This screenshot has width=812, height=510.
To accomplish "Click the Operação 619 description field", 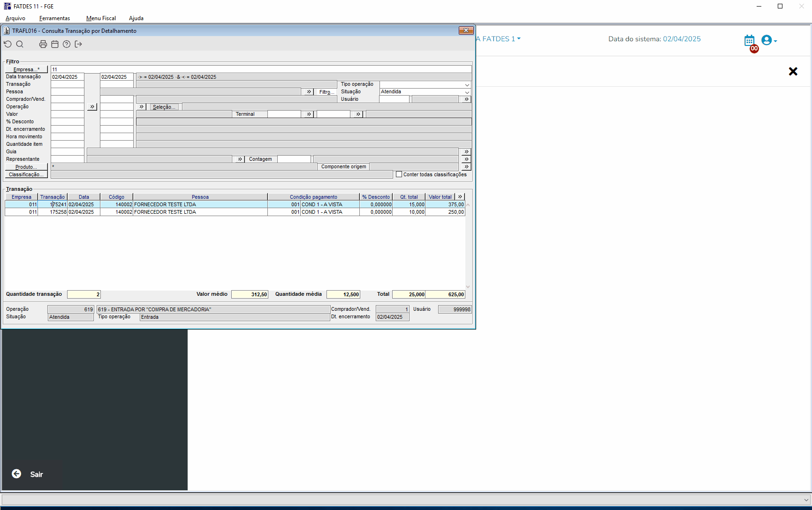I will point(213,309).
